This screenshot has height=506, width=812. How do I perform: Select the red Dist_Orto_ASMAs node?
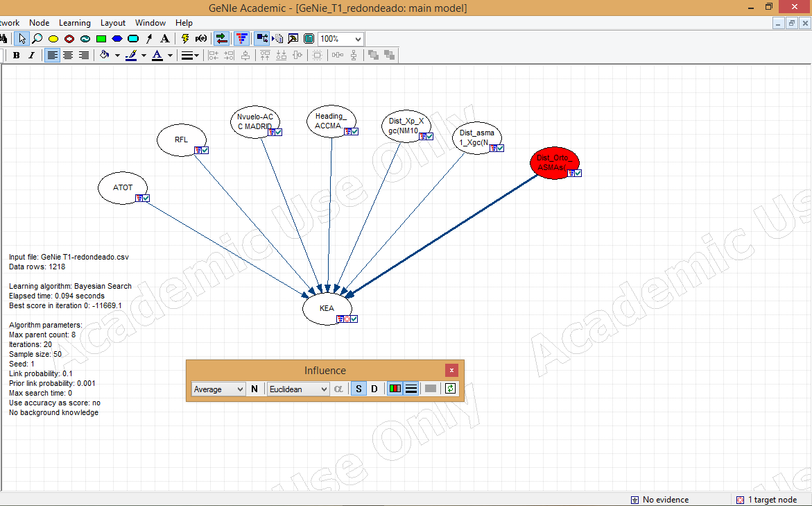pyautogui.click(x=555, y=163)
